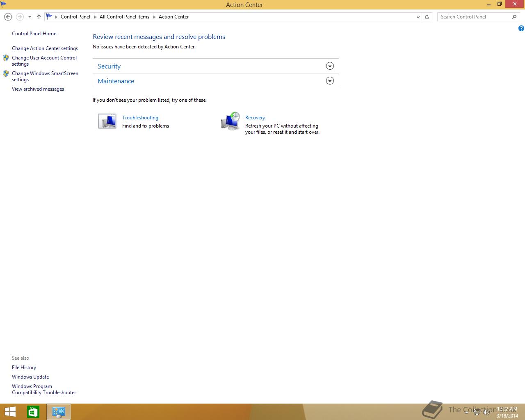The height and width of the screenshot is (420, 525).
Task: Open the Windows Update link
Action: [30, 377]
